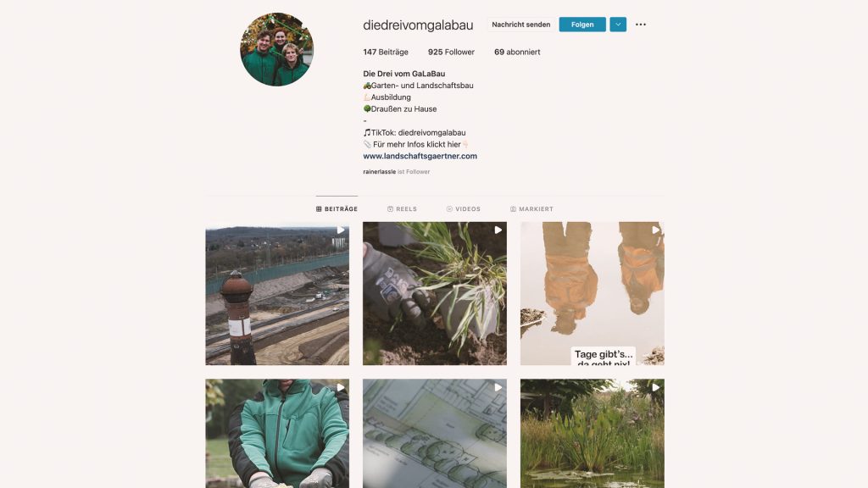Click the video icon on puddle reflection post
Viewport: 868px width, 488px height.
[x=655, y=230]
